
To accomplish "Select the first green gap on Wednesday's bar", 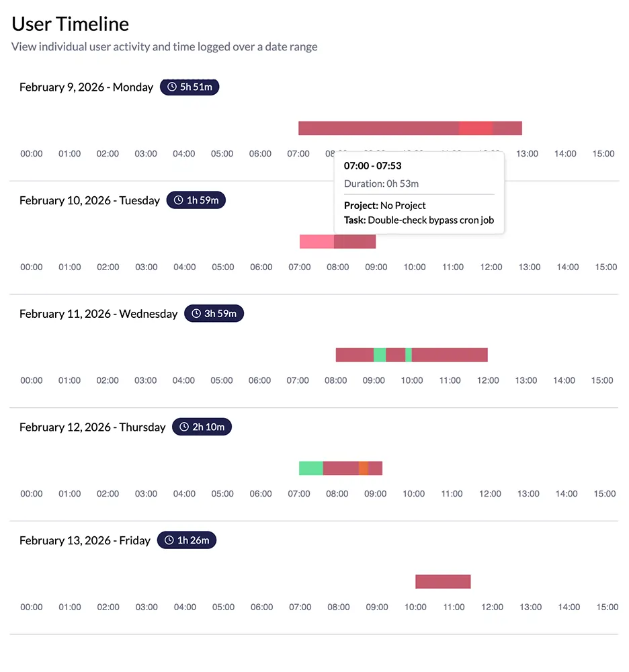I will click(x=380, y=354).
